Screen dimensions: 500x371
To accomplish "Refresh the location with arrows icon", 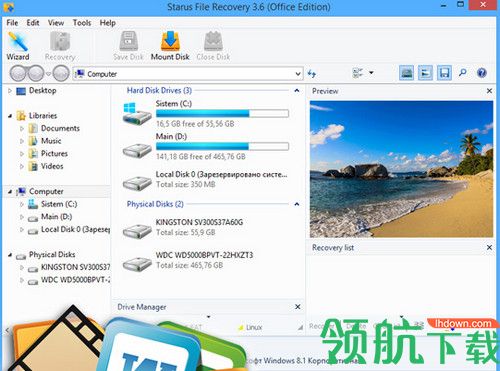I will tap(312, 73).
